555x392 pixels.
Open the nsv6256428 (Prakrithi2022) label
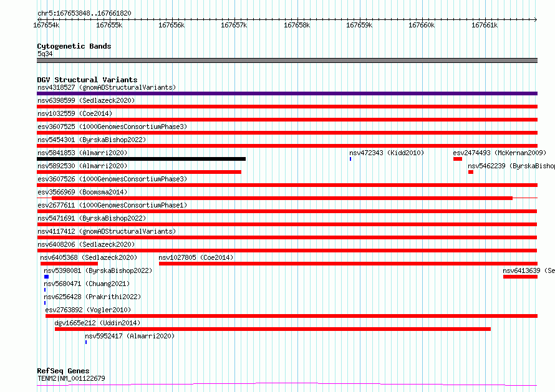pyautogui.click(x=92, y=297)
